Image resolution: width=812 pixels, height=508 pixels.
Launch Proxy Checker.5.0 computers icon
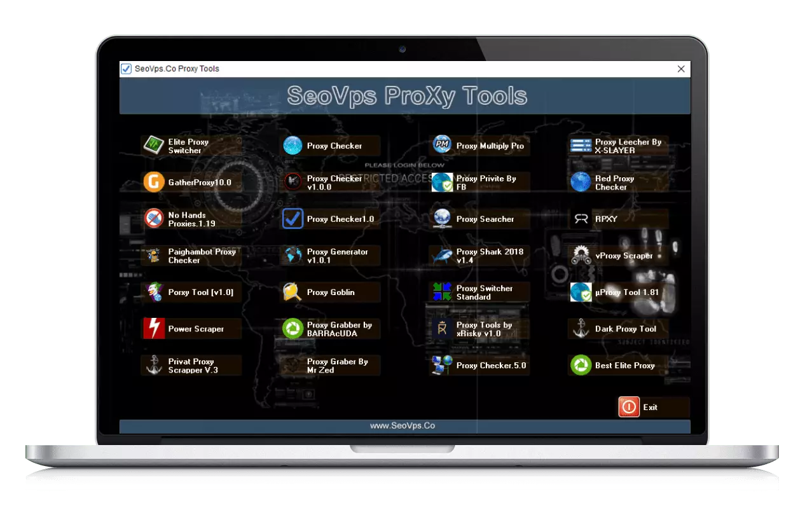click(x=442, y=366)
